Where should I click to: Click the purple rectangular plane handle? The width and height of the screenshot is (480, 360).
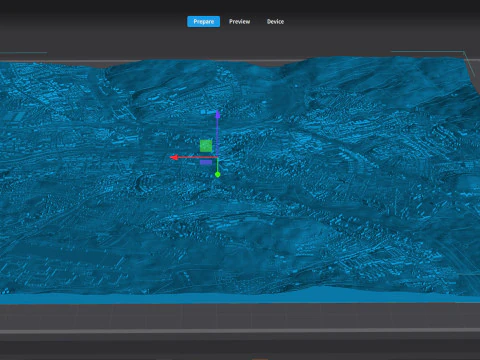[x=206, y=162]
